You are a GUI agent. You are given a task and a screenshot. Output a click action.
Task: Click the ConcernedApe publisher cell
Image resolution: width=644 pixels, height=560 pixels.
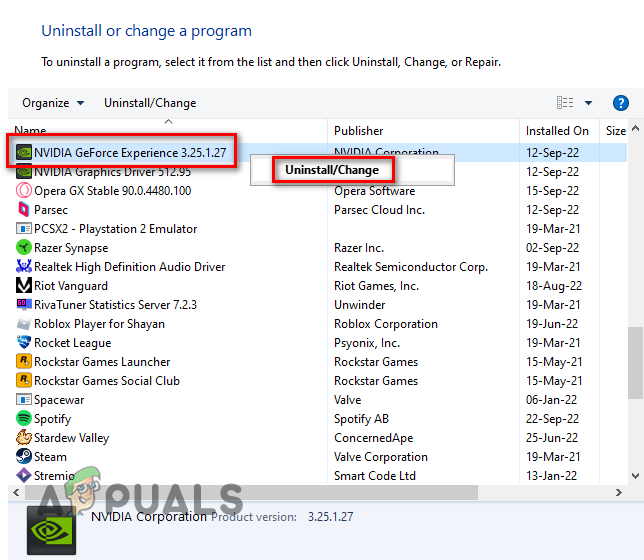pos(373,438)
